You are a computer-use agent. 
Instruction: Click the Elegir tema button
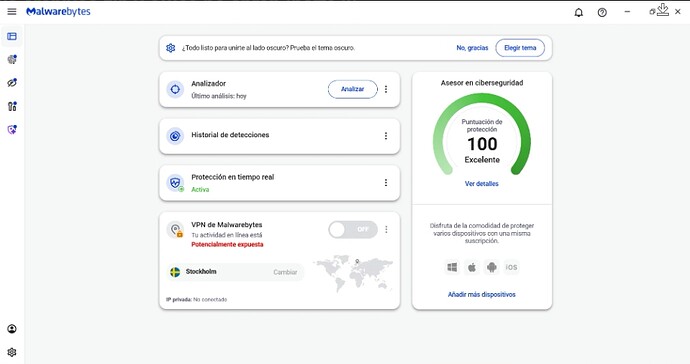[x=520, y=48]
